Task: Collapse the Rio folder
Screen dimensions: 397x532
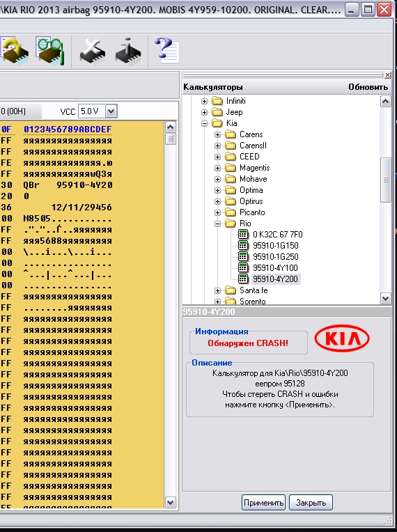Action: coord(218,224)
